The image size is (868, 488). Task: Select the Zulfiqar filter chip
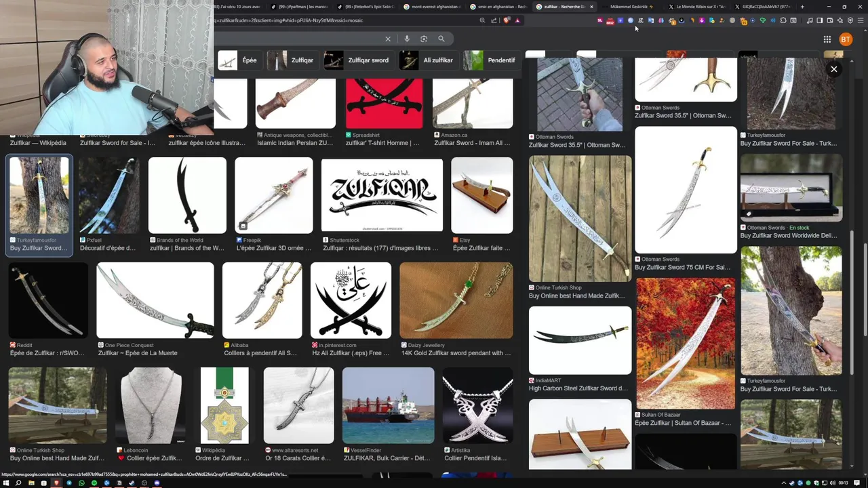pos(292,60)
